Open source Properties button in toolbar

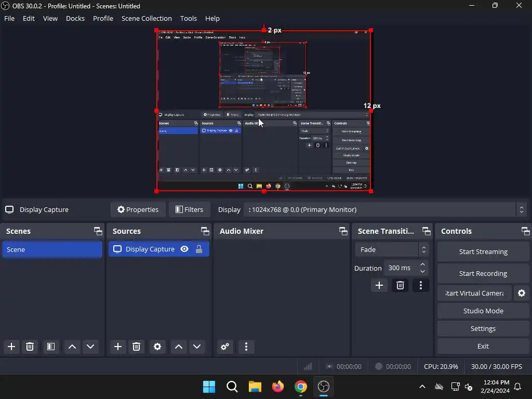(x=138, y=210)
